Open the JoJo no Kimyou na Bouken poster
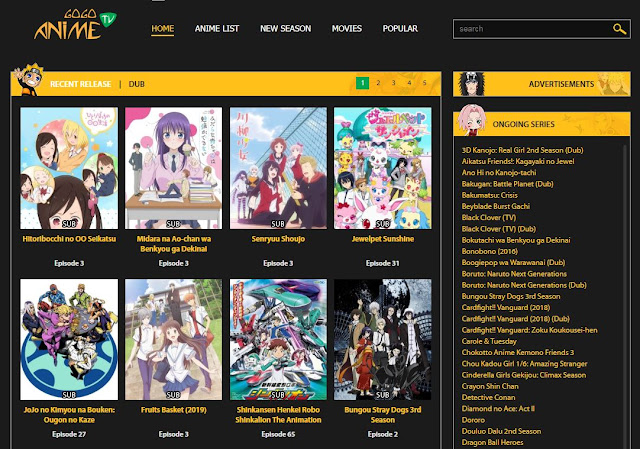640x449 pixels. tap(69, 340)
